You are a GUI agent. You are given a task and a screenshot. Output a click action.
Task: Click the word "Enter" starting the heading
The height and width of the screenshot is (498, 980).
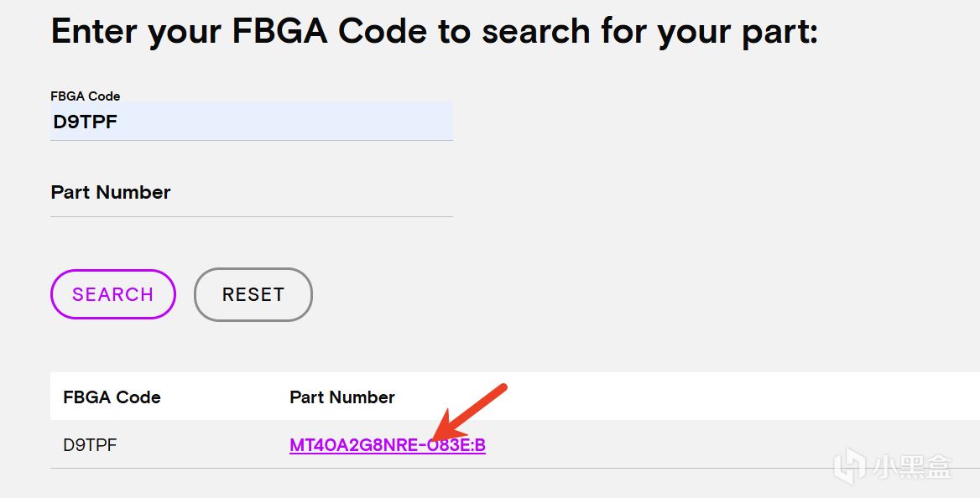92,32
